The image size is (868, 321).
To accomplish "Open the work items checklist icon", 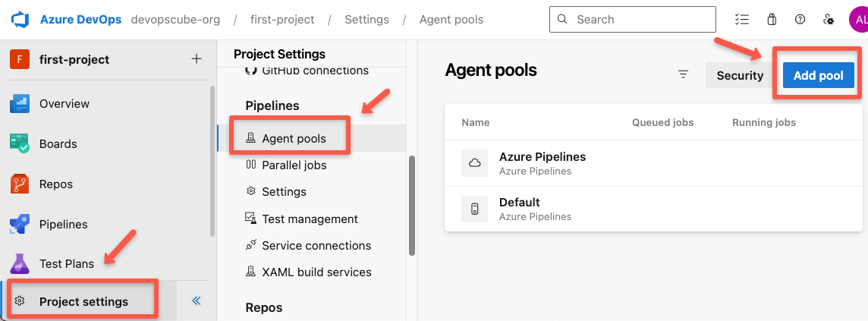I will pyautogui.click(x=741, y=20).
